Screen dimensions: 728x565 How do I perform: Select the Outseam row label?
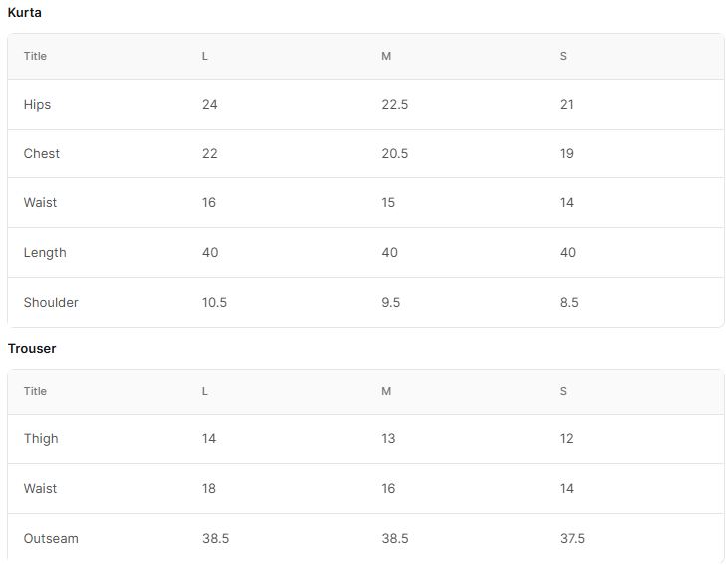[x=51, y=539]
